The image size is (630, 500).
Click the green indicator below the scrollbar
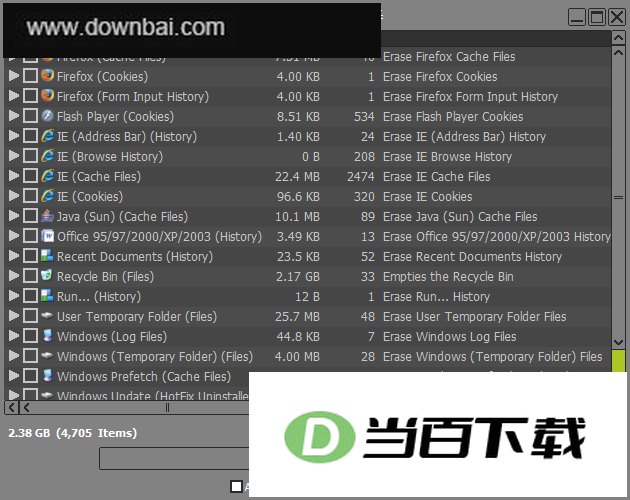pyautogui.click(x=618, y=360)
